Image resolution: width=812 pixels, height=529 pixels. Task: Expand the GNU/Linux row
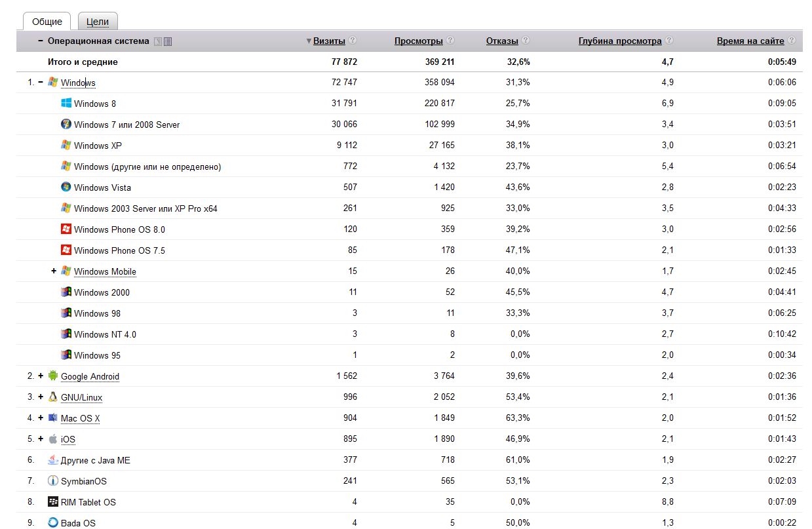pyautogui.click(x=41, y=397)
